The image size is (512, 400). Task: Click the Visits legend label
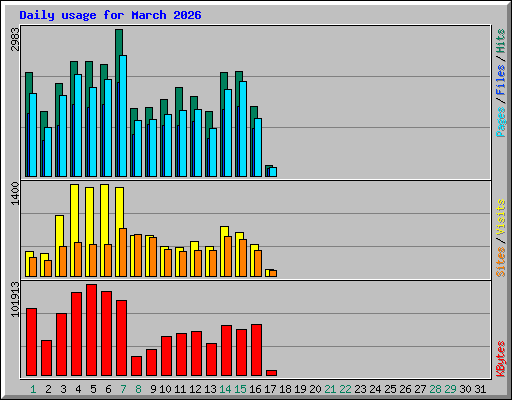[501, 217]
